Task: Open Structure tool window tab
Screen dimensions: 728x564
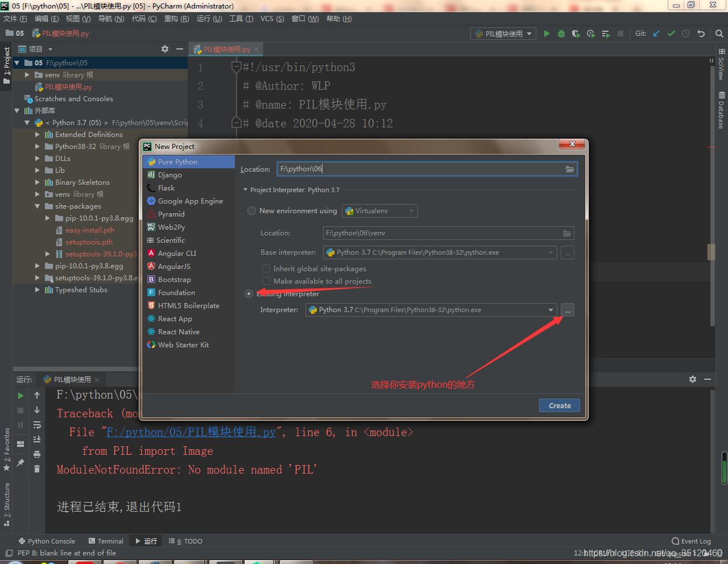Action: (x=7, y=504)
